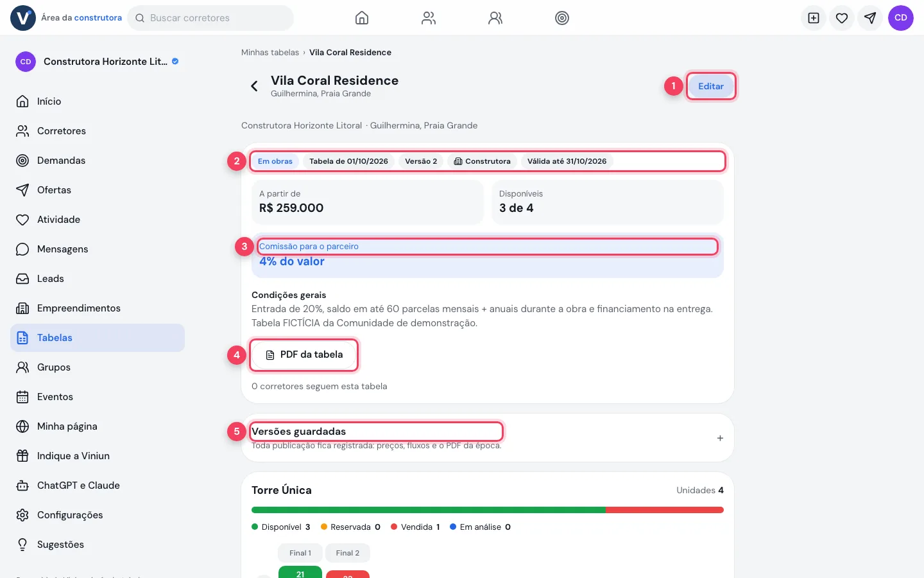The width and height of the screenshot is (924, 578).
Task: Click the Construtora tag with building icon
Action: click(x=482, y=161)
